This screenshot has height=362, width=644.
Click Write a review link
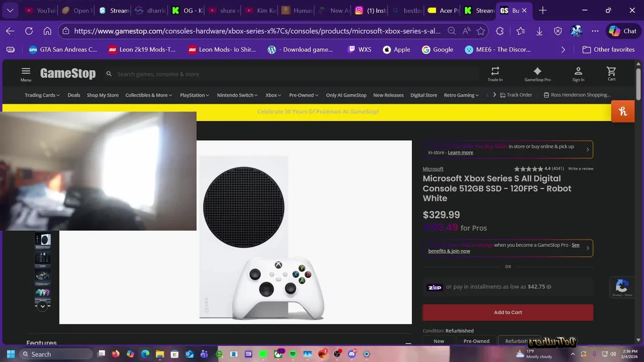[581, 168]
